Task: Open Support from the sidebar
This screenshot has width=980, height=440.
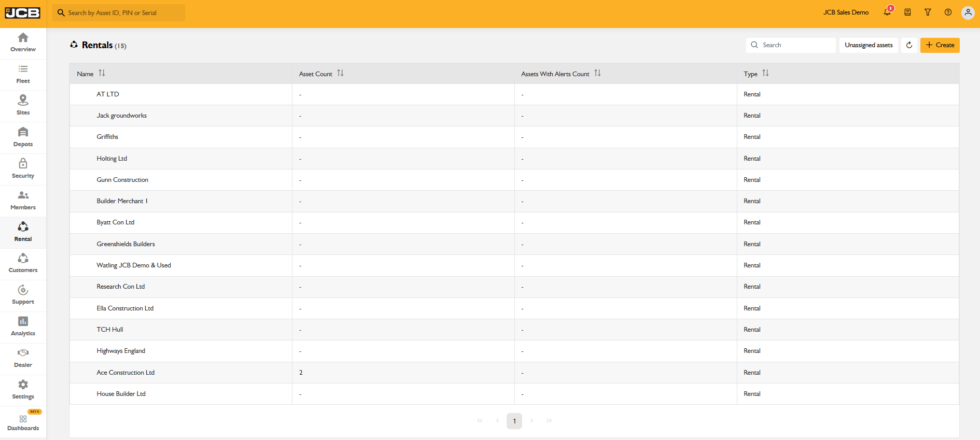Action: click(x=23, y=295)
